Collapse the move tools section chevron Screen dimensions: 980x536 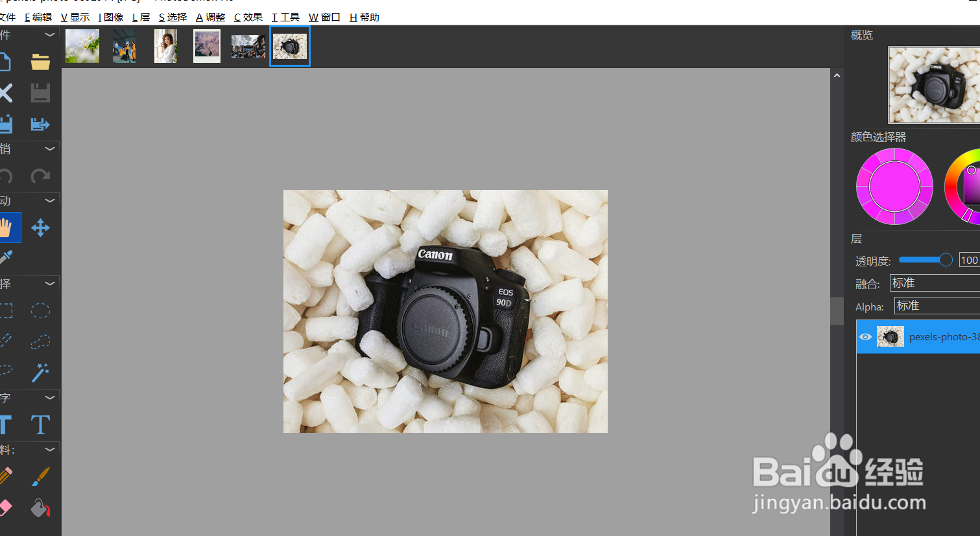[x=50, y=201]
